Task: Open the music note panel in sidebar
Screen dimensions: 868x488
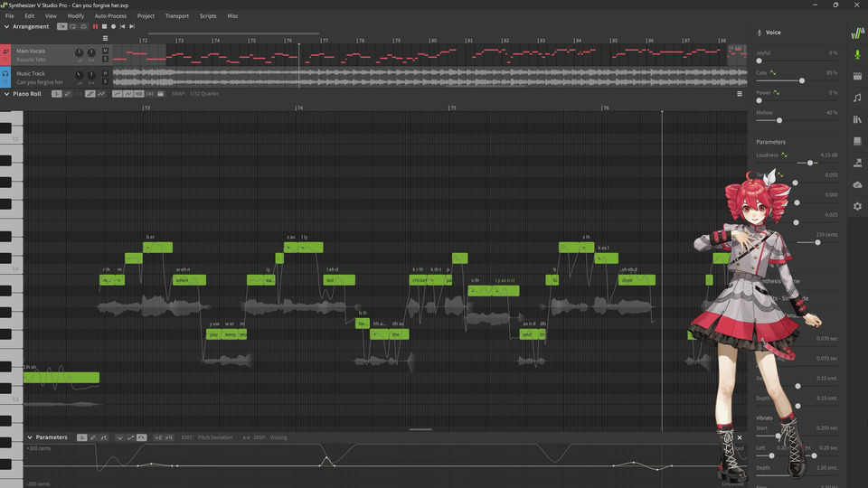Action: click(x=857, y=98)
